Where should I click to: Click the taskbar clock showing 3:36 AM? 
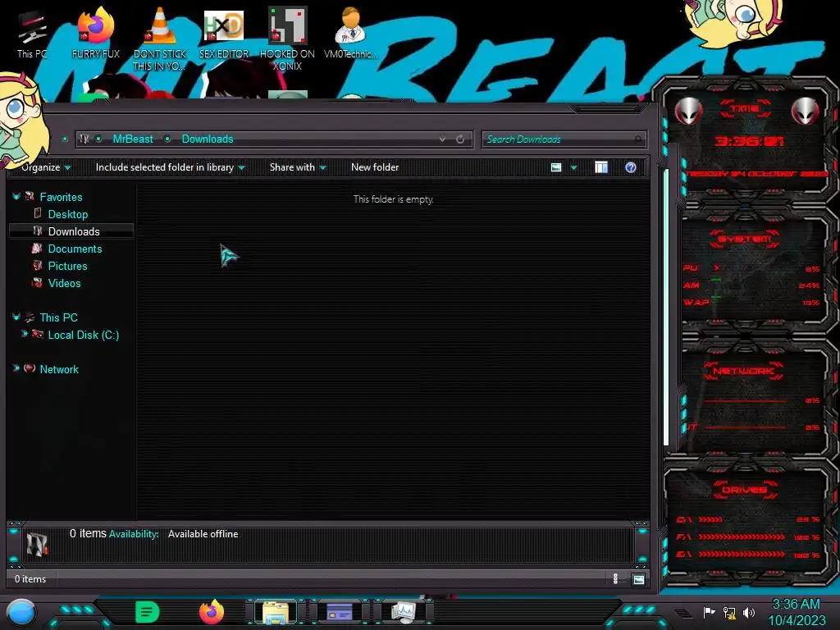[x=796, y=605]
